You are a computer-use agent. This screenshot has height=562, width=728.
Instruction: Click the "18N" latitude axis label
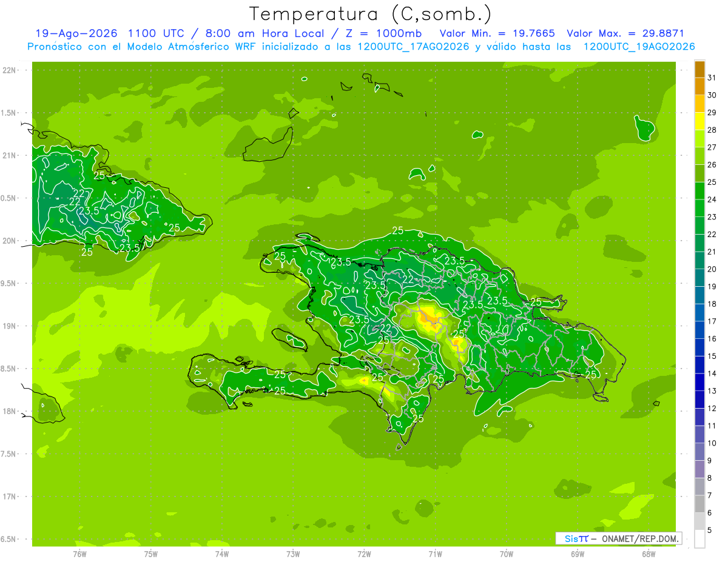pyautogui.click(x=8, y=412)
